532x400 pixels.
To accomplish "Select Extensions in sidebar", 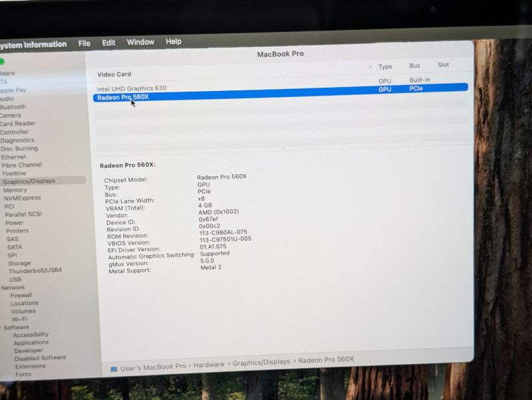I will 30,366.
